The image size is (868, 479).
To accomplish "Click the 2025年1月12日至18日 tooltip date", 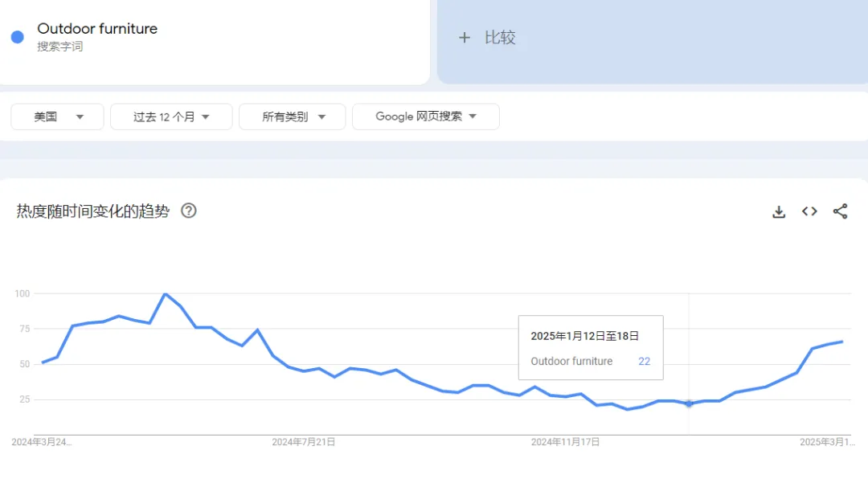I will [x=584, y=336].
